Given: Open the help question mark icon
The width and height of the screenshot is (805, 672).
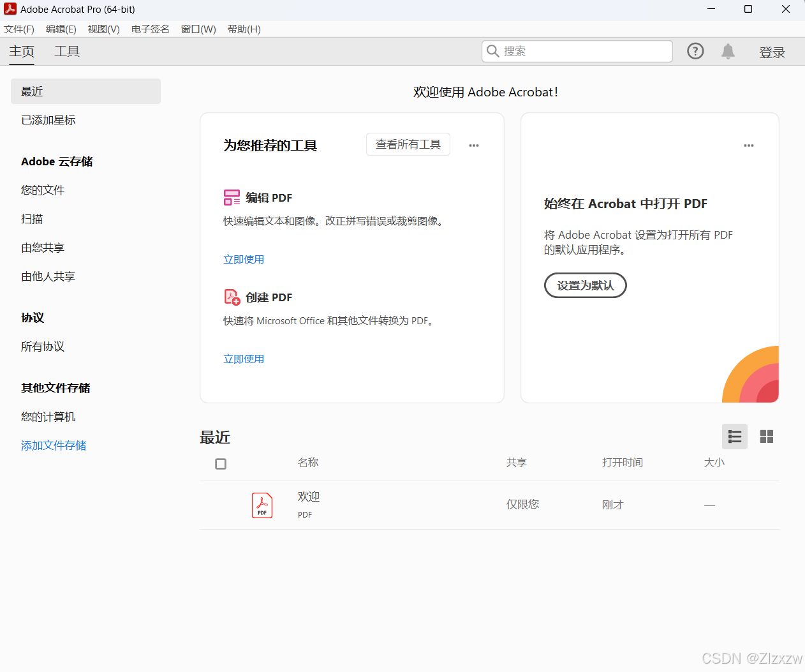Looking at the screenshot, I should pos(695,51).
